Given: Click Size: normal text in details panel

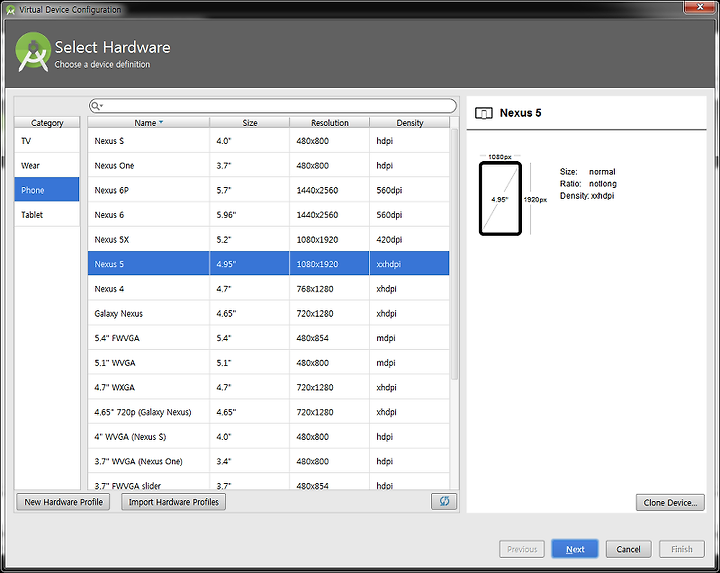Looking at the screenshot, I should coord(587,172).
